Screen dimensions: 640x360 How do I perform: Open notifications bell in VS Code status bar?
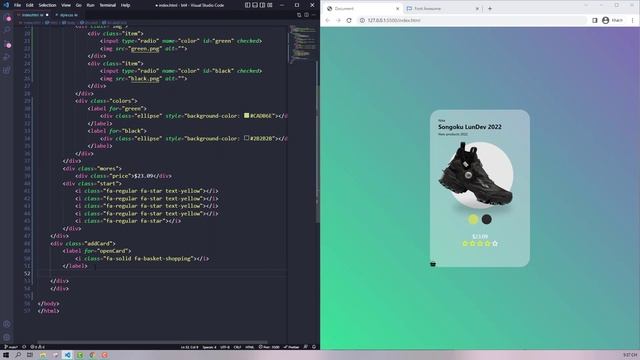click(314, 347)
